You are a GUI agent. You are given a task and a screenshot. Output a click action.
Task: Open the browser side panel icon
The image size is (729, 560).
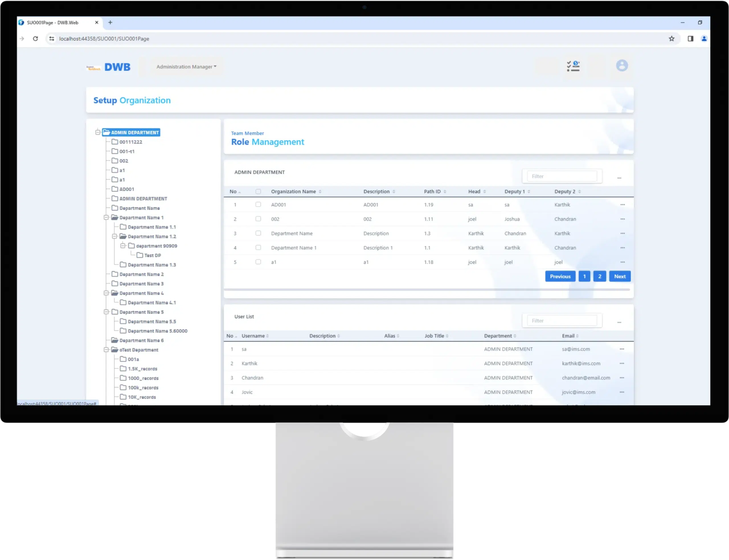(690, 39)
